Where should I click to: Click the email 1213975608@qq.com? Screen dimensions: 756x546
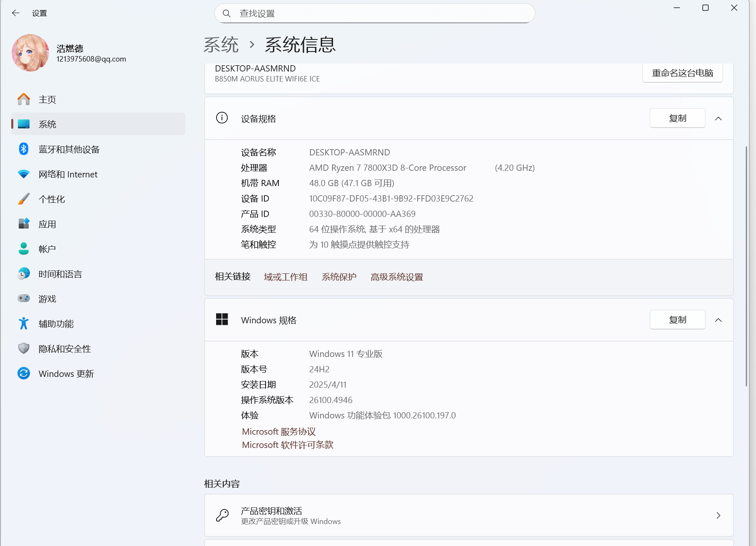tap(91, 59)
